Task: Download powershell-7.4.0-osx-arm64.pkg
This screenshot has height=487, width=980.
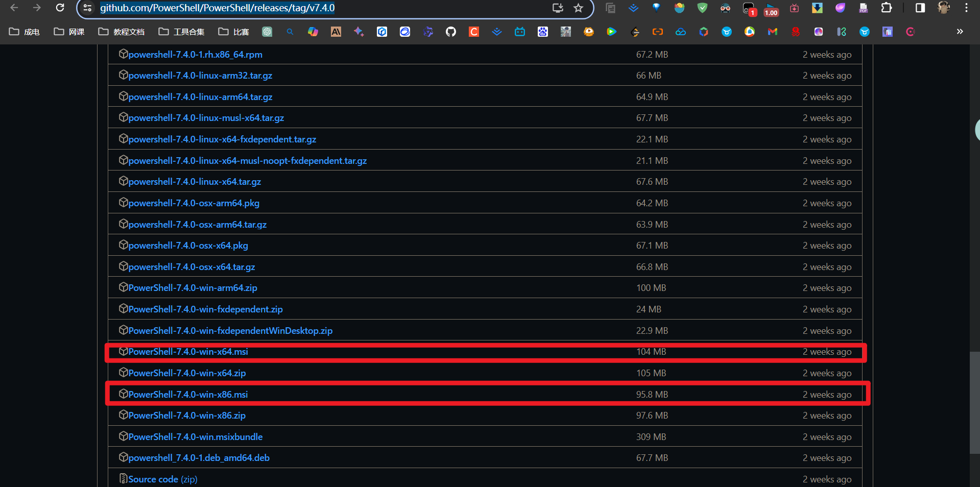Action: [x=194, y=203]
